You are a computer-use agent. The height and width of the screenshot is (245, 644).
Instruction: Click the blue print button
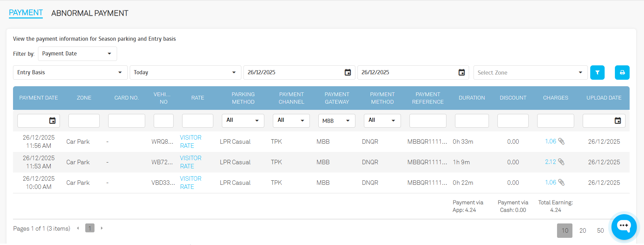pyautogui.click(x=622, y=73)
